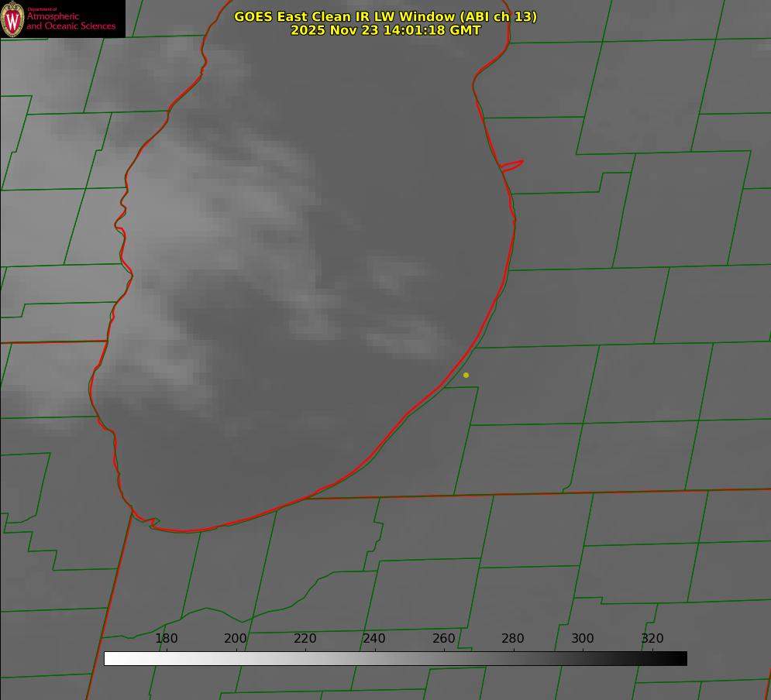Screen dimensions: 771x700
Task: Pick the 220 value on the colorbar
Action: (x=305, y=639)
